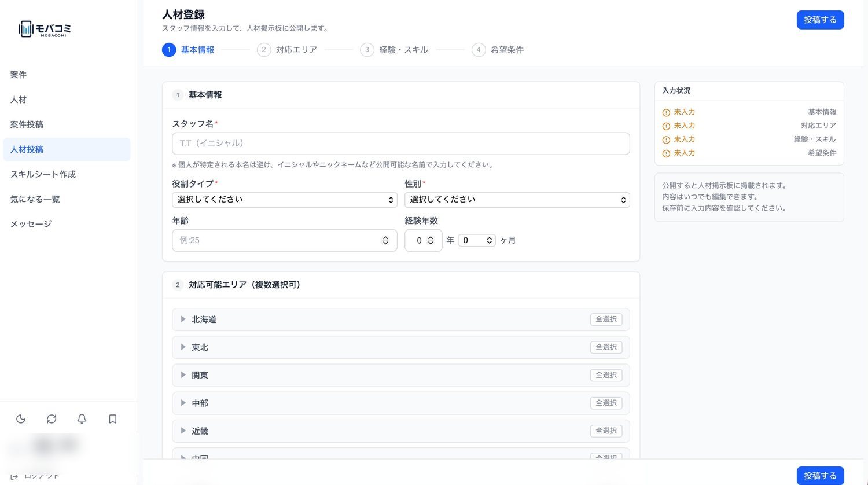
Task: Focus the 年齢 input field
Action: point(285,240)
